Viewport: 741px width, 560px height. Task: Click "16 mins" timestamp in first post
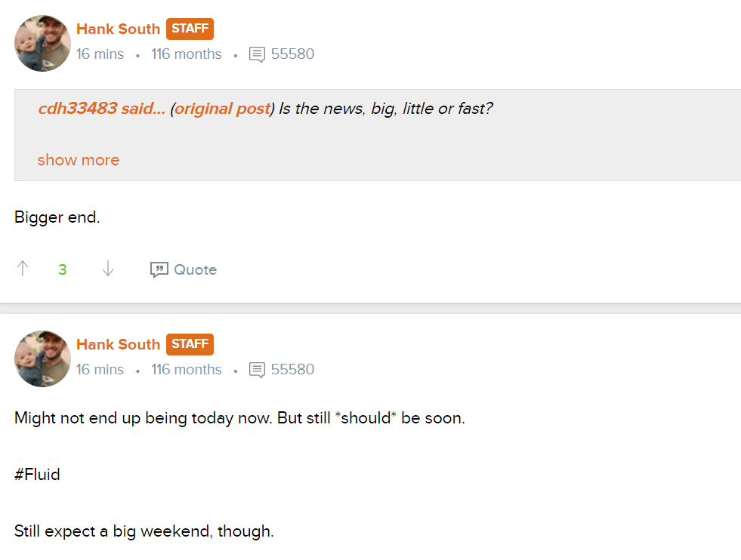coord(100,54)
